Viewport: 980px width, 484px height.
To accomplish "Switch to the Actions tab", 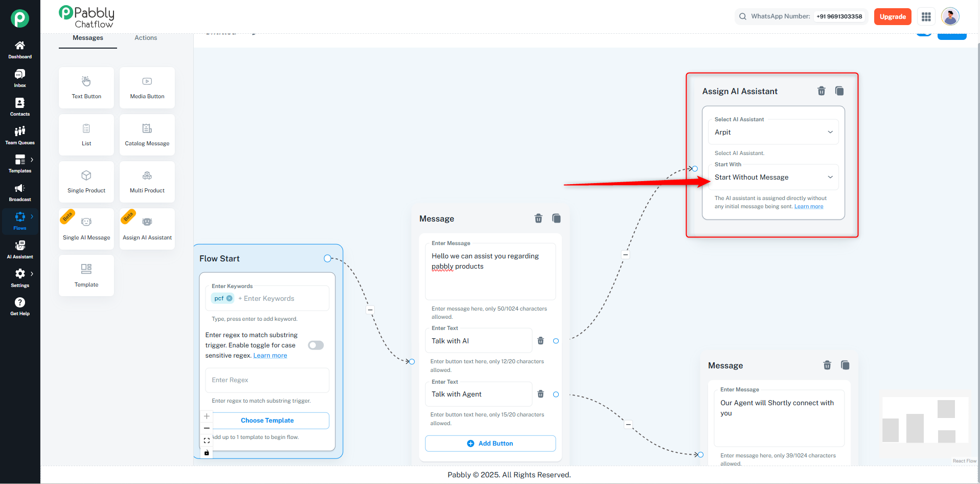I will [x=146, y=38].
